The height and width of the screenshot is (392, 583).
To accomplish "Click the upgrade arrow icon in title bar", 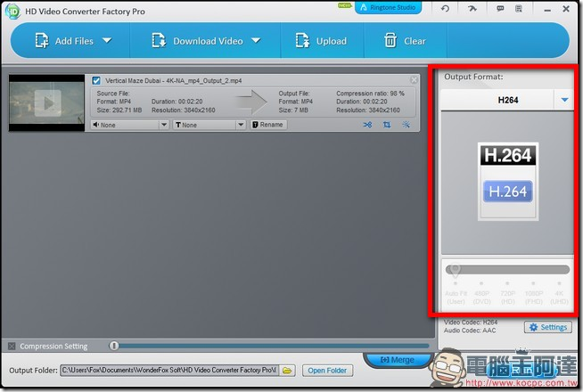I will (472, 9).
